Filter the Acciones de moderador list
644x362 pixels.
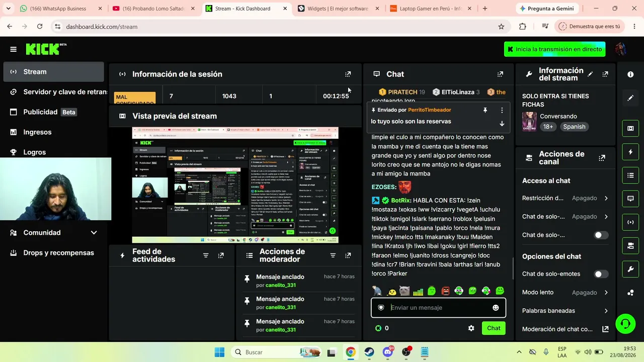click(x=333, y=255)
